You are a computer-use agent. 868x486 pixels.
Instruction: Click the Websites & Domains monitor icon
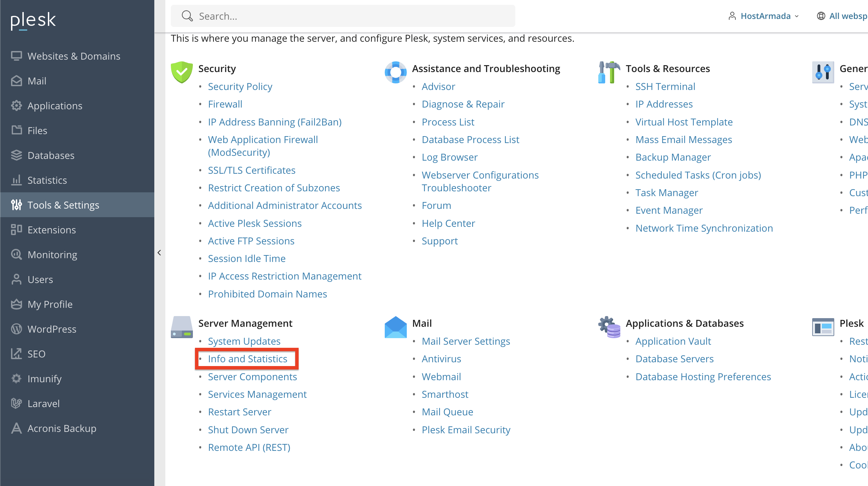[x=16, y=56]
